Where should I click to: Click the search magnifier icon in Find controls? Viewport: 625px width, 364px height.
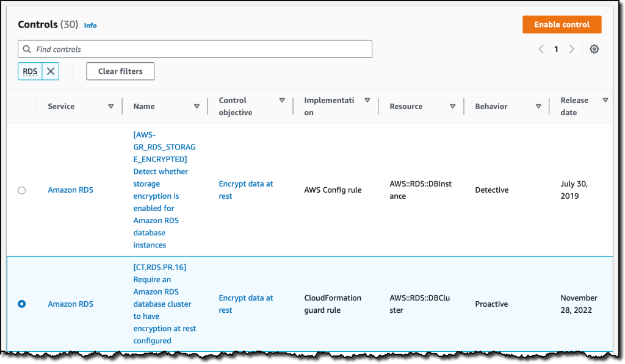27,49
